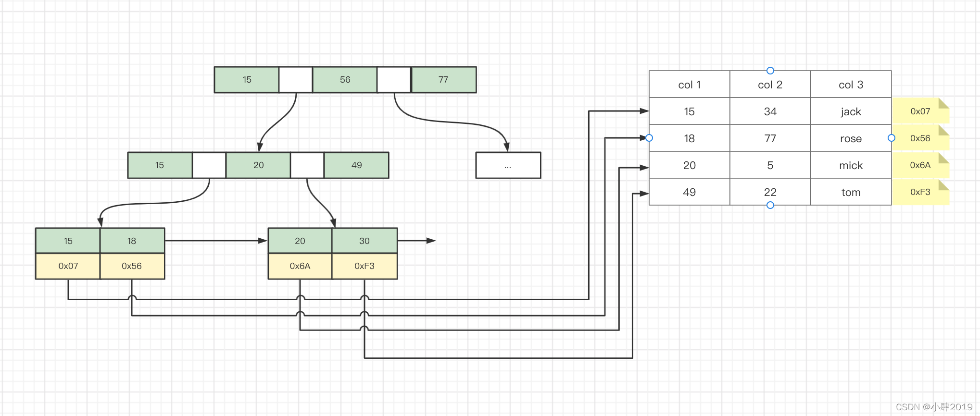
Task: Select the blank pointer cell between root 56 and 77
Action: click(x=394, y=80)
